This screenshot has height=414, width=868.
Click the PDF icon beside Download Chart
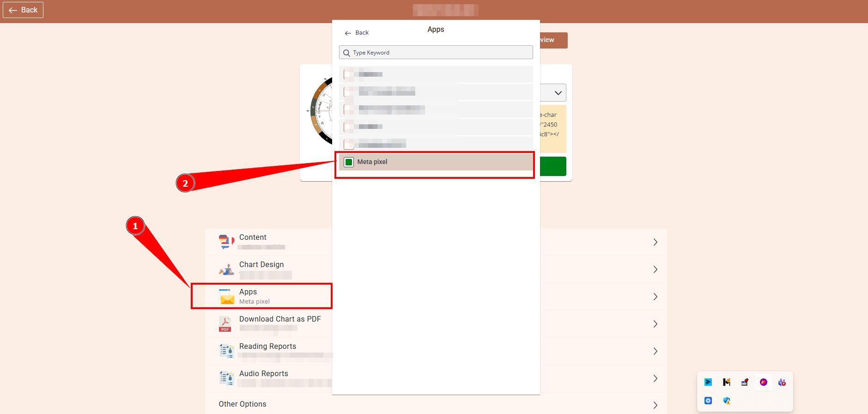(225, 324)
